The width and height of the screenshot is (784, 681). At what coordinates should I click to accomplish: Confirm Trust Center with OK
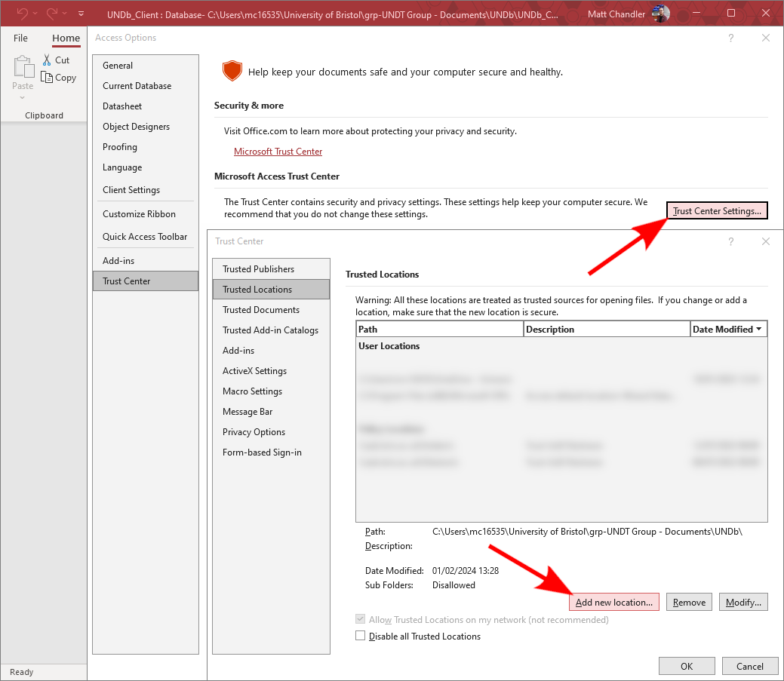tap(687, 667)
